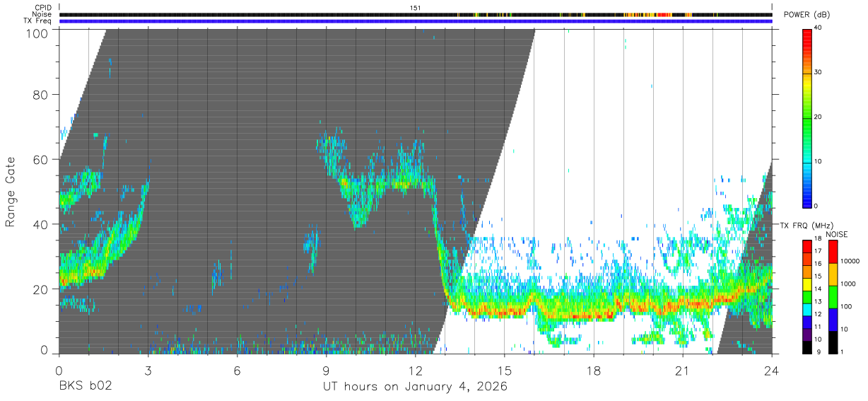
Task: Click the 100 label on the NOISE colorbar
Action: [x=846, y=306]
